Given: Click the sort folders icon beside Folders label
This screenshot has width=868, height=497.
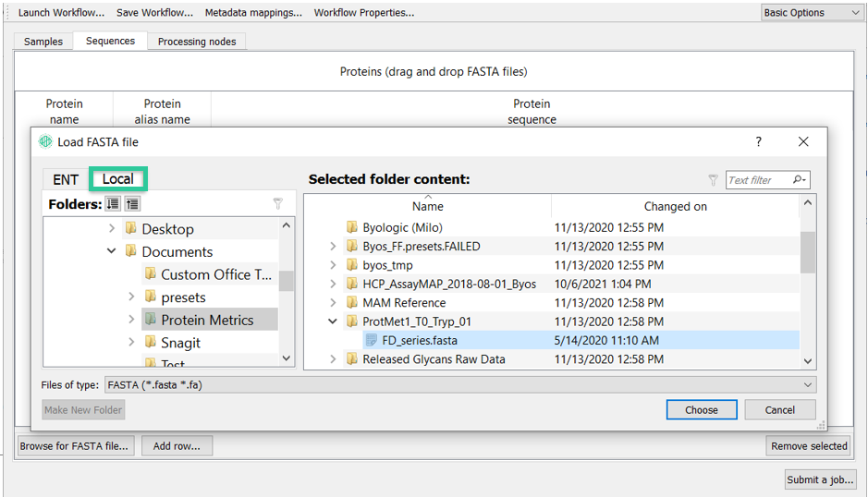Looking at the screenshot, I should (x=113, y=203).
